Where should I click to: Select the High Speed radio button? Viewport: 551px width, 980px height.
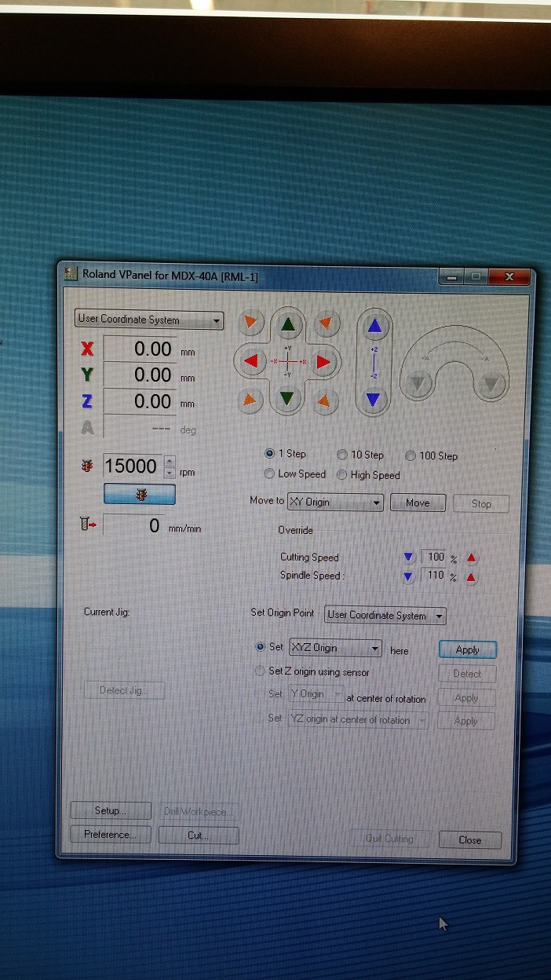click(342, 475)
